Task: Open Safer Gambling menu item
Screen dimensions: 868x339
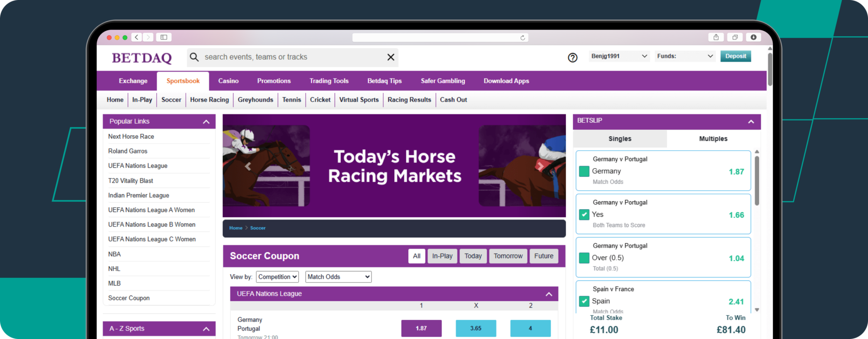Action: (x=443, y=81)
